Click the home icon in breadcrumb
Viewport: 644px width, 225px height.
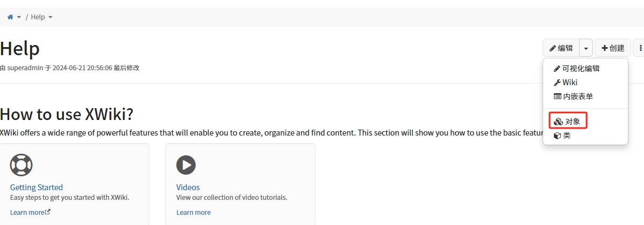(x=10, y=17)
